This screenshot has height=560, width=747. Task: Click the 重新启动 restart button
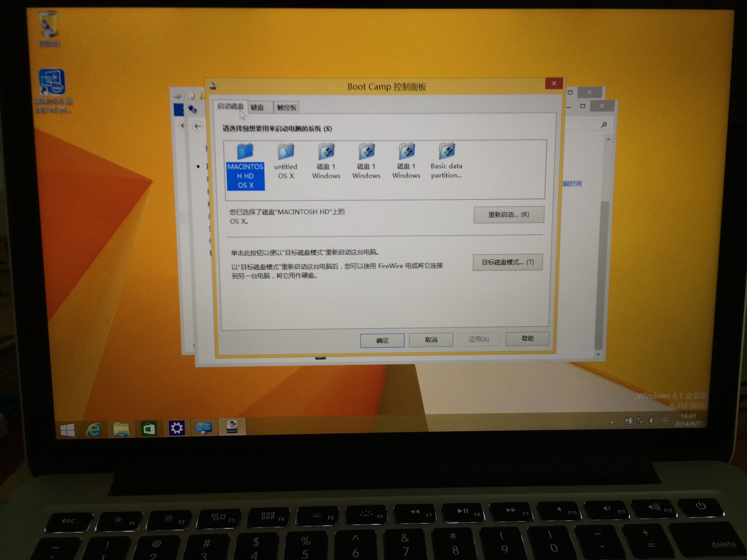tap(509, 215)
